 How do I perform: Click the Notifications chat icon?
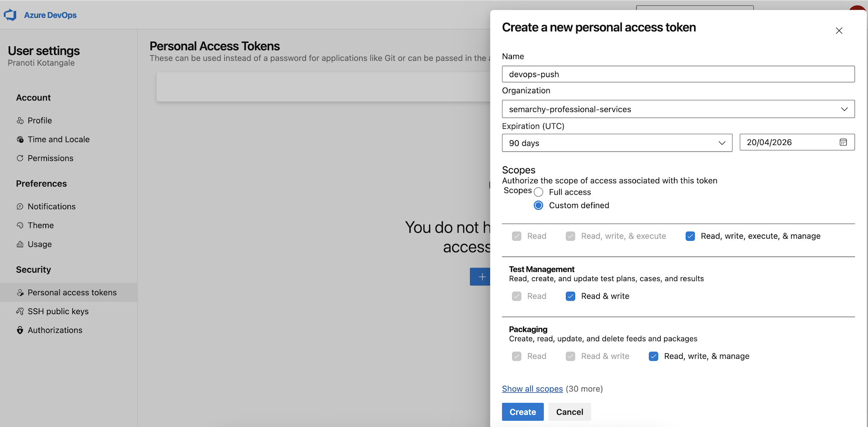point(20,207)
